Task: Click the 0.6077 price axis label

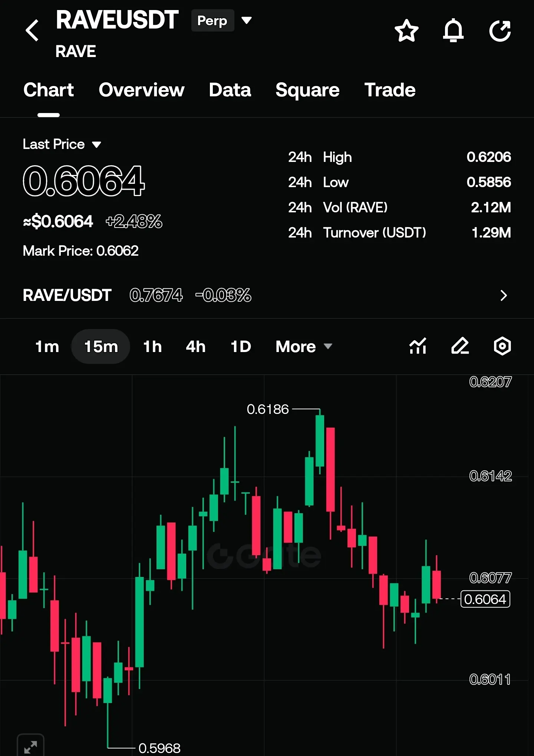Action: click(490, 578)
